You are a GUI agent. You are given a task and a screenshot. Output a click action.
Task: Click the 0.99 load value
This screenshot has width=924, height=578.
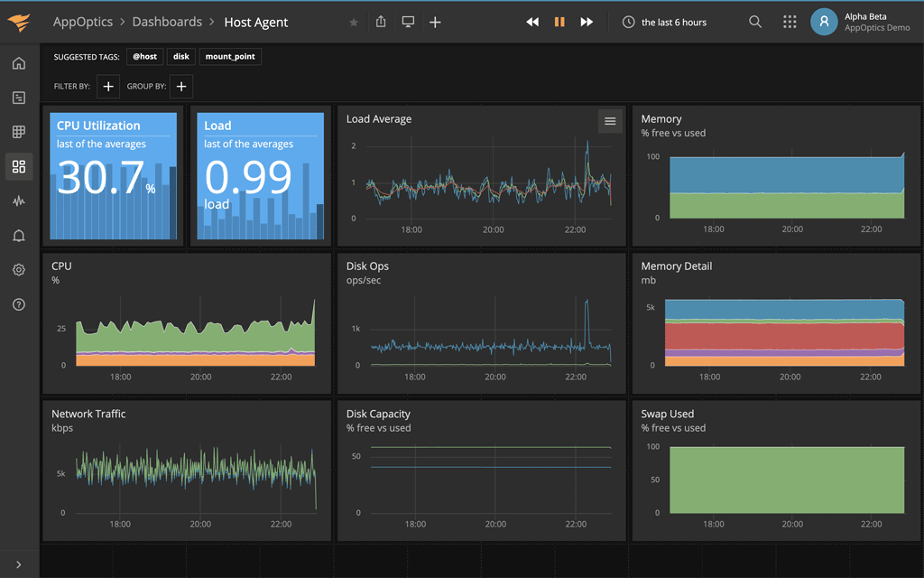point(248,177)
